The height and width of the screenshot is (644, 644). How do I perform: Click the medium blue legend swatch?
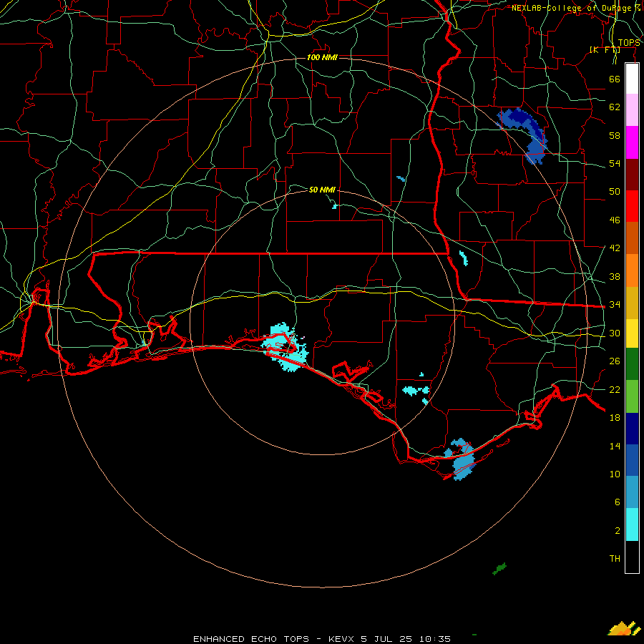(x=632, y=460)
